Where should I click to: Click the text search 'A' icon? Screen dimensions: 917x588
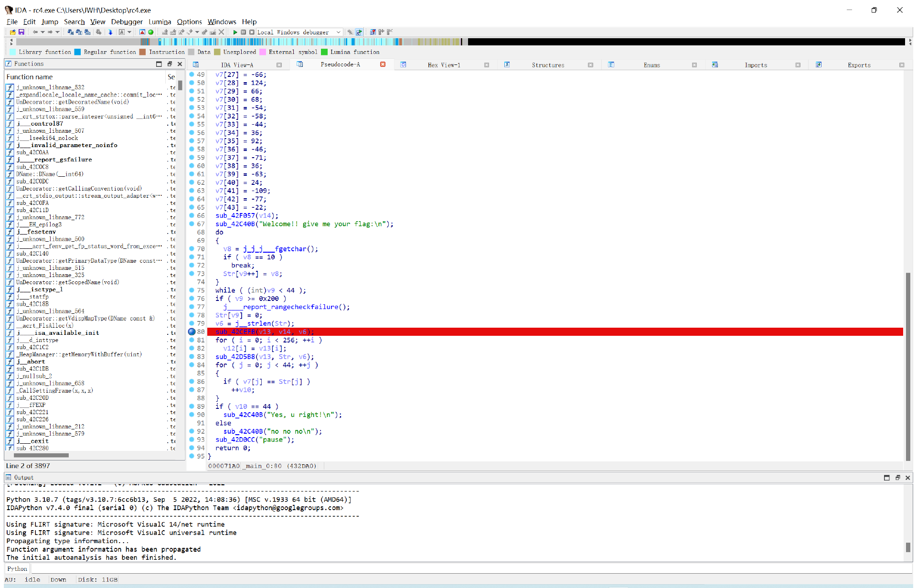pos(122,32)
